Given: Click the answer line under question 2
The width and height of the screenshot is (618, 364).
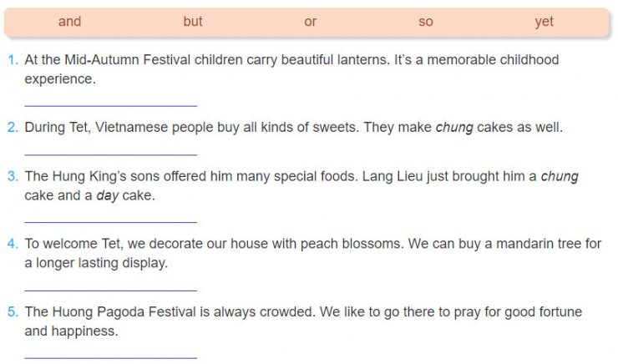Looking at the screenshot, I should coord(111,154).
